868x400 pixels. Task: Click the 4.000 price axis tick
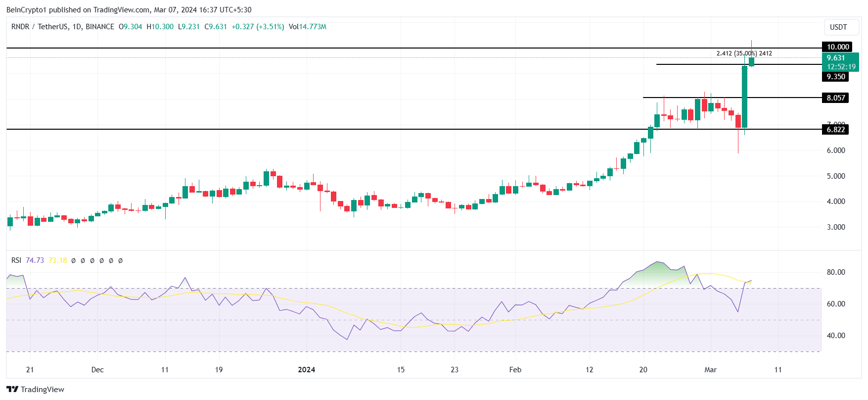(836, 201)
